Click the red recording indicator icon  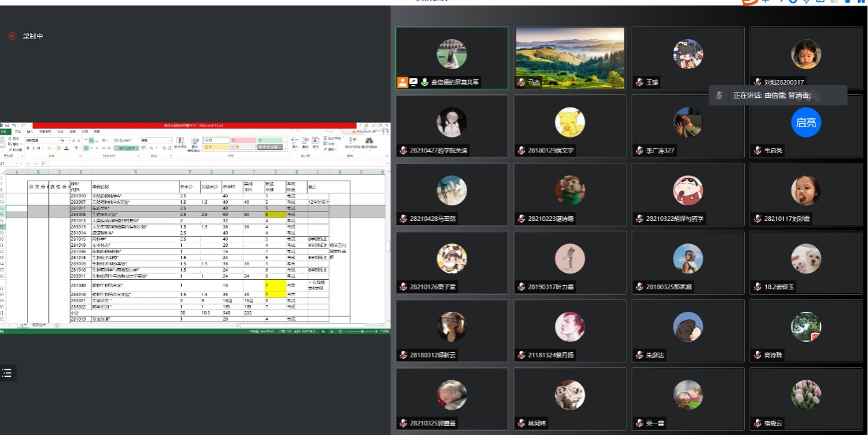(12, 36)
